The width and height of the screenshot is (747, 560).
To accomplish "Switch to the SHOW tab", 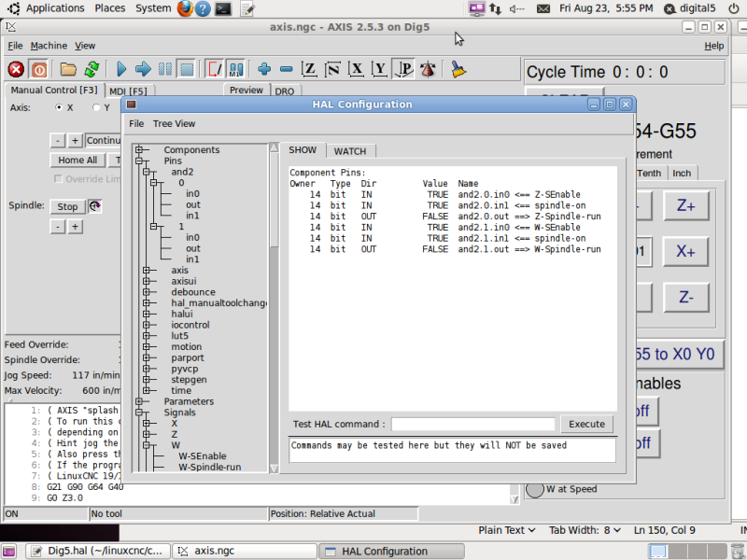I will [303, 150].
